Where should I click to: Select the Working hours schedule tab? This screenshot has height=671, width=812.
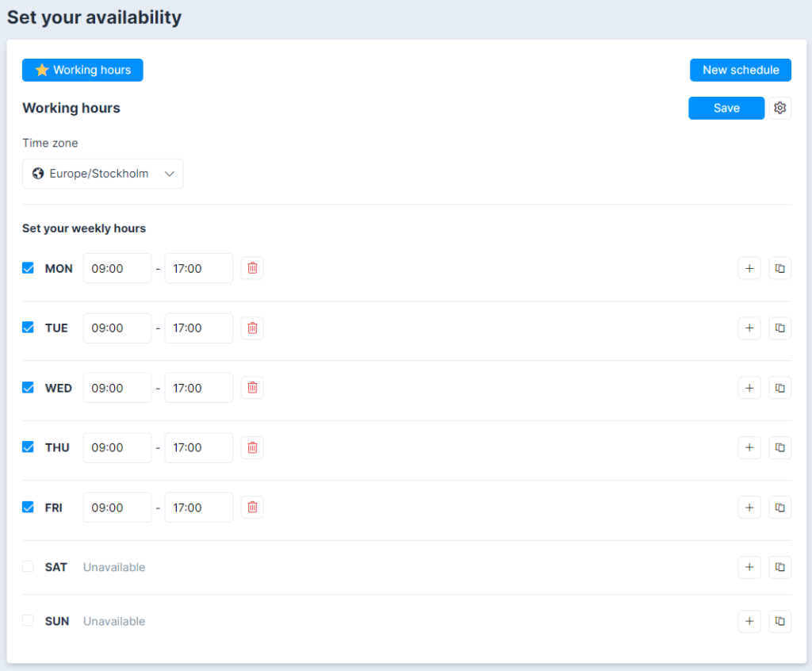(82, 70)
